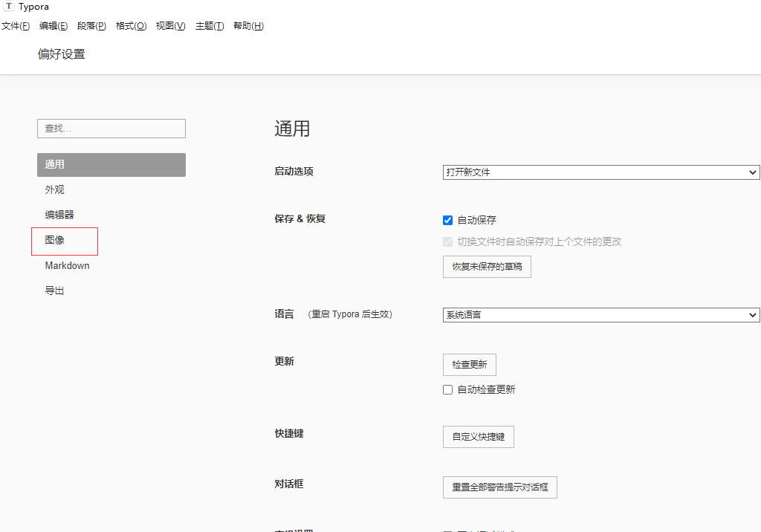Click the 自定义快捷键 button

point(478,437)
